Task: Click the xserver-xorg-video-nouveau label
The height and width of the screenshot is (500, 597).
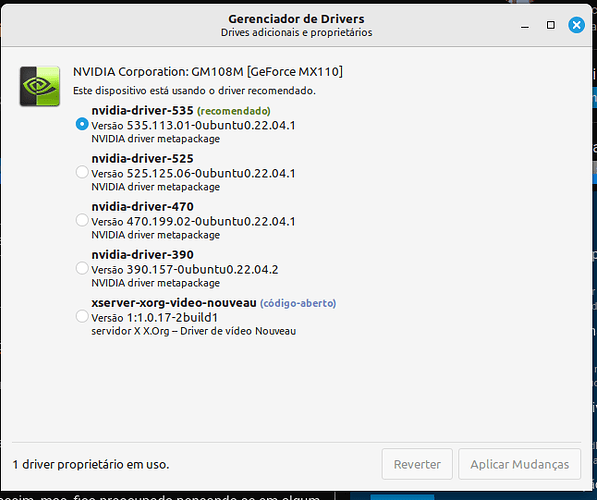Action: [x=174, y=303]
